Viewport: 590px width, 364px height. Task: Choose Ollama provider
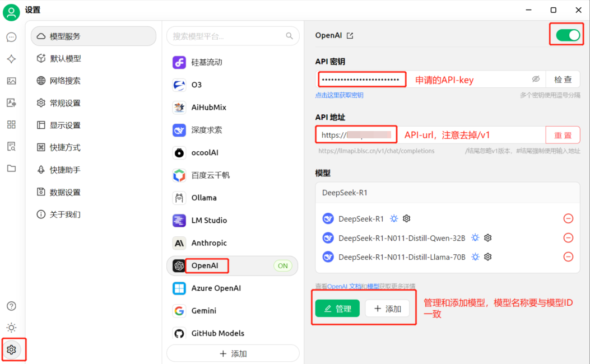[233, 198]
